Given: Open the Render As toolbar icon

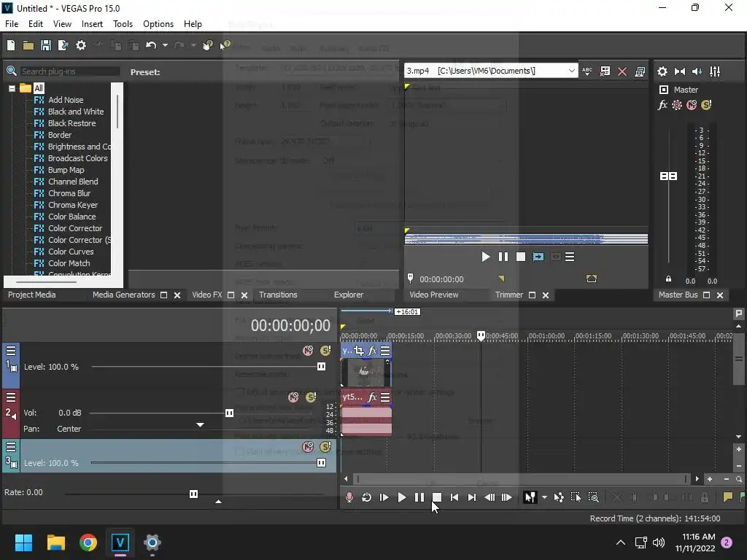Looking at the screenshot, I should click(x=63, y=45).
